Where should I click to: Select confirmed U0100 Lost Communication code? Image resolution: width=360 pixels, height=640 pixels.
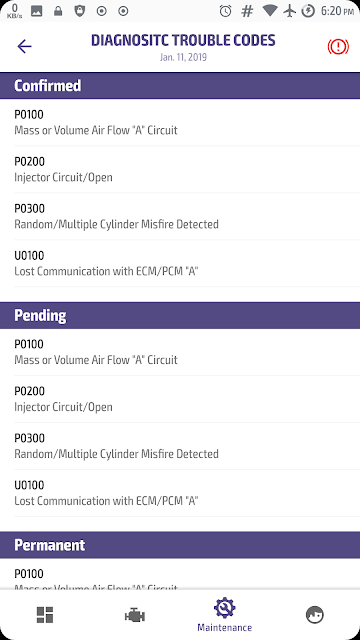pyautogui.click(x=180, y=263)
